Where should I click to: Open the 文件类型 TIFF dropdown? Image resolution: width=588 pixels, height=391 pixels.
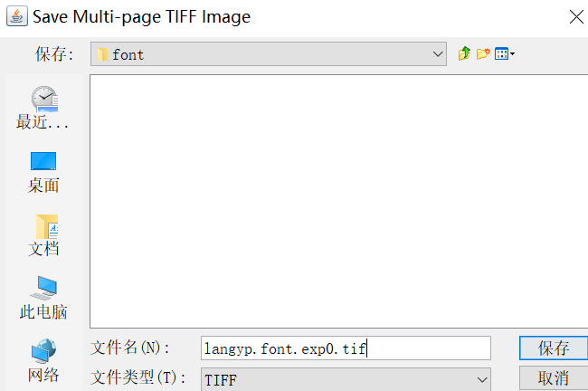coord(480,379)
